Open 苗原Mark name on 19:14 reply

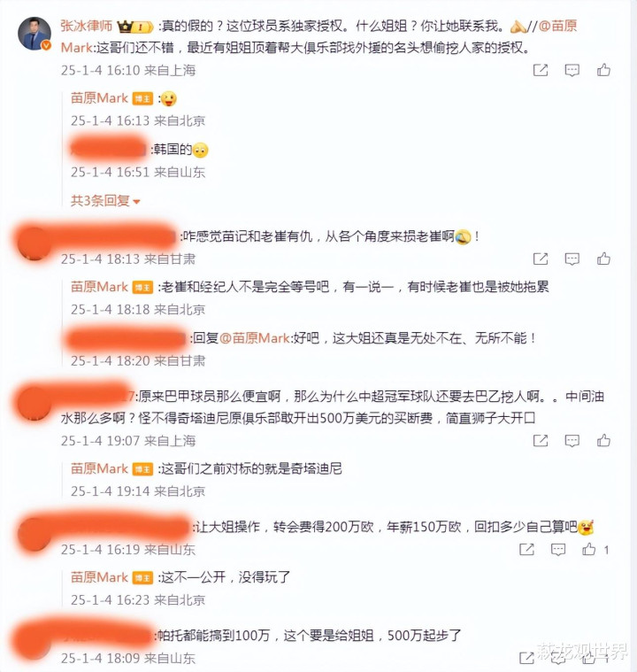click(99, 468)
